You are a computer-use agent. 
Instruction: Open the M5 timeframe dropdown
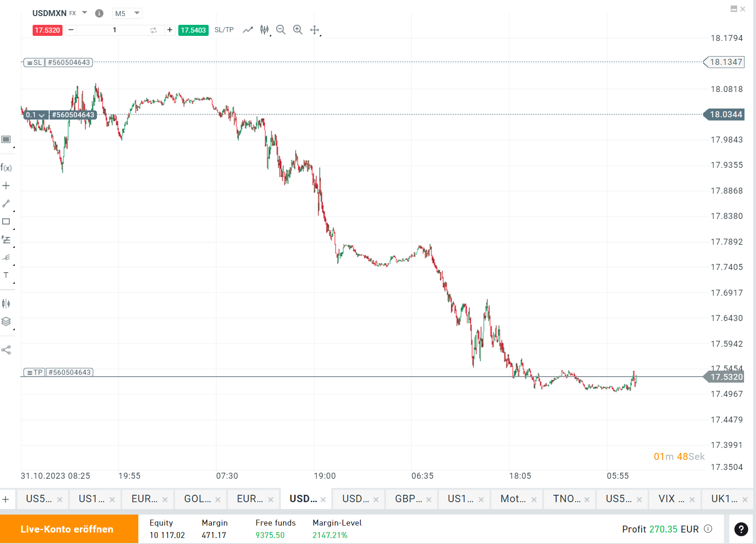click(x=127, y=13)
